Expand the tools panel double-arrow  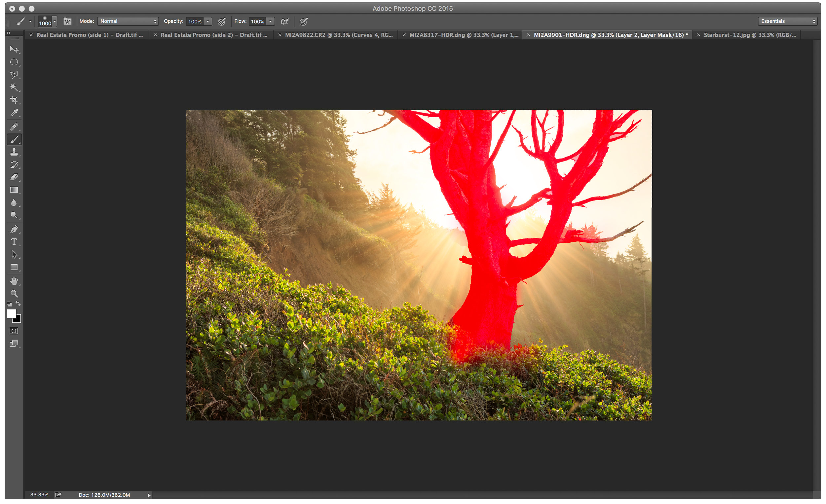coord(9,33)
